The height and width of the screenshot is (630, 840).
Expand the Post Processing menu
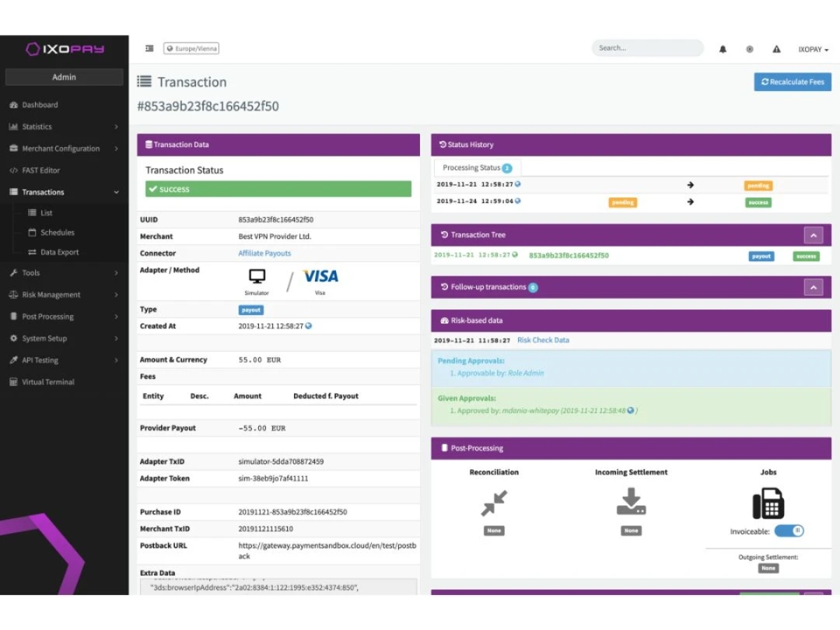64,316
